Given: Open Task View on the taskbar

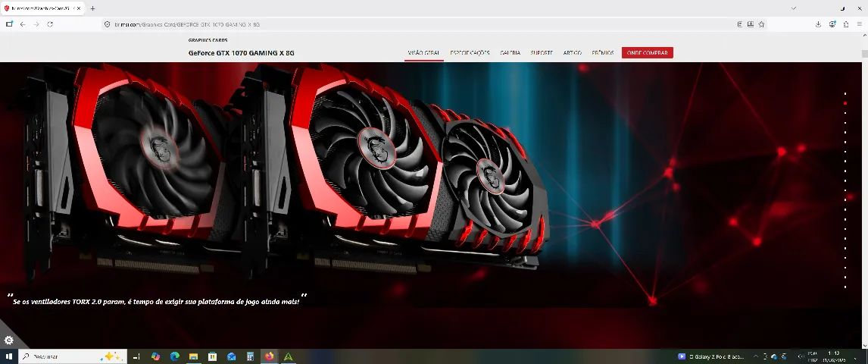Looking at the screenshot, I should point(137,357).
